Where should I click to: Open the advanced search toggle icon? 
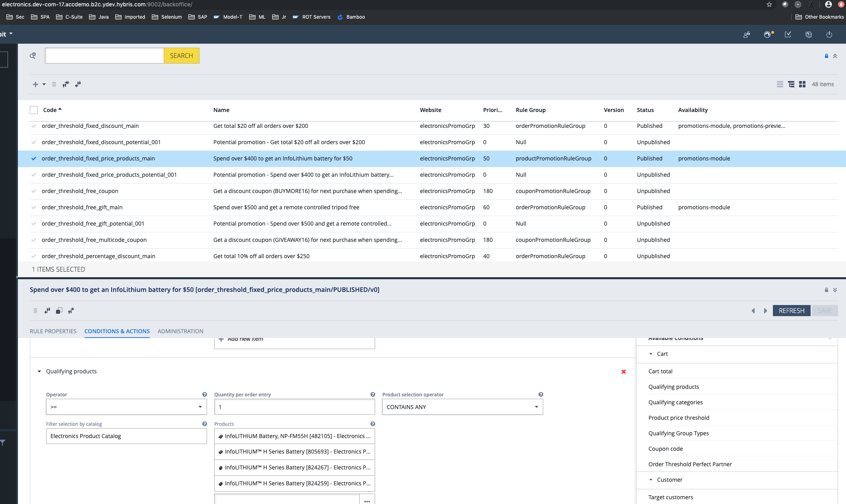(x=33, y=56)
